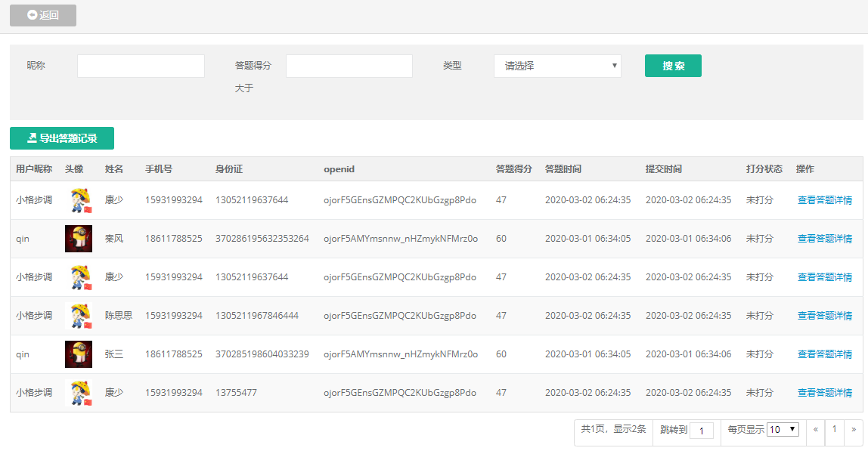Select phone 18611788525 in 张三 row
868x451 pixels.
[x=174, y=354]
